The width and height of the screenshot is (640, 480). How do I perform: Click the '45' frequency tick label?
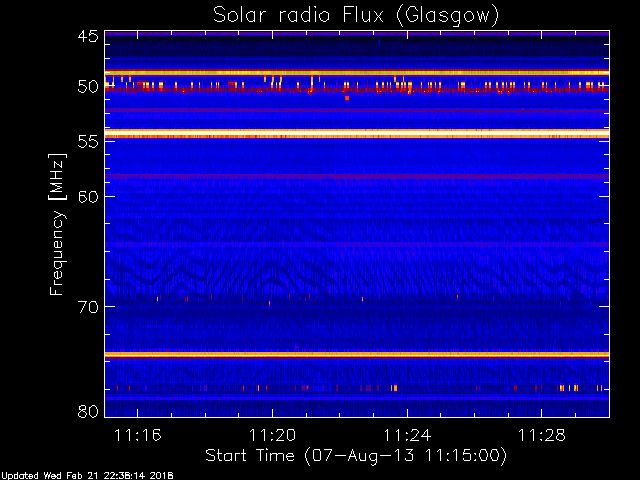[88, 37]
